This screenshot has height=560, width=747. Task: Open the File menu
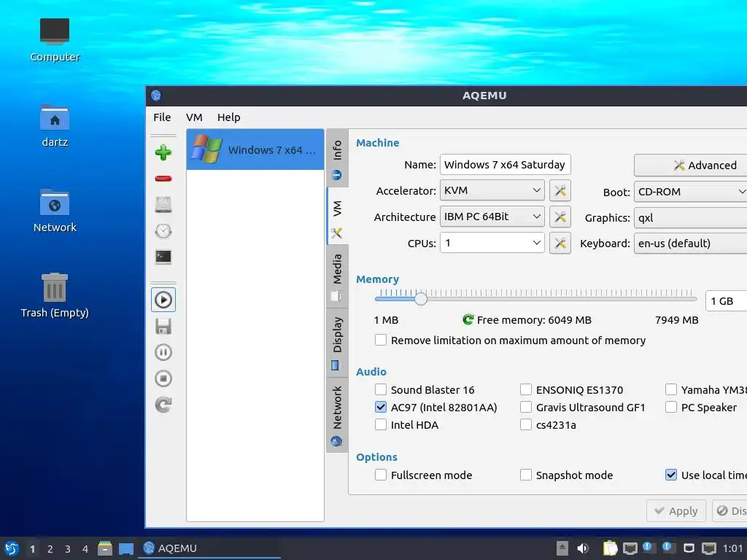(x=162, y=117)
